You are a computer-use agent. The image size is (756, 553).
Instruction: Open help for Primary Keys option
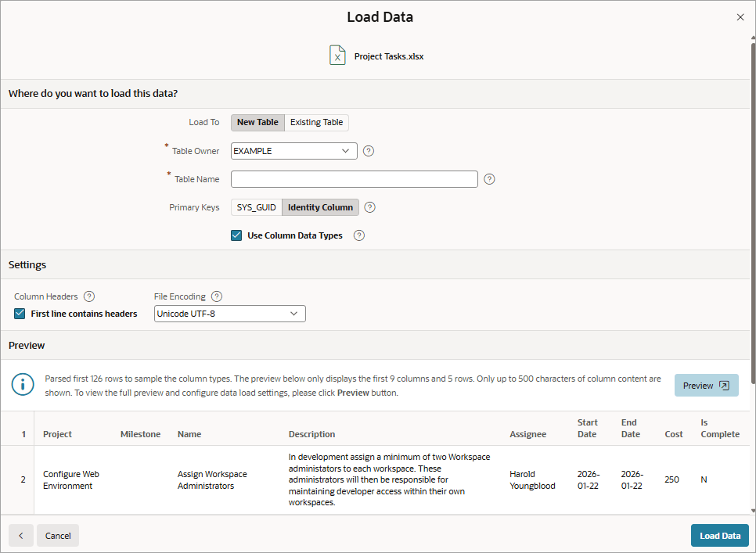click(370, 207)
